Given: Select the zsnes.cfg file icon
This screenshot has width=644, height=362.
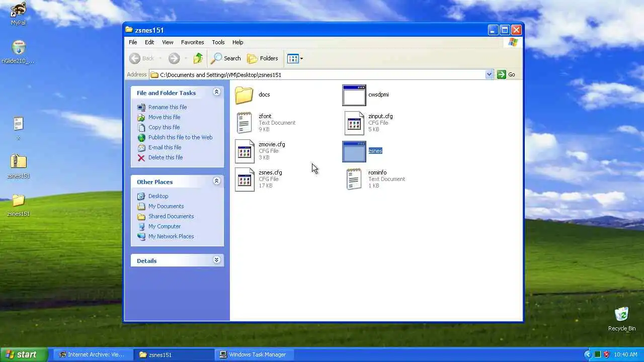Looking at the screenshot, I should [x=245, y=179].
